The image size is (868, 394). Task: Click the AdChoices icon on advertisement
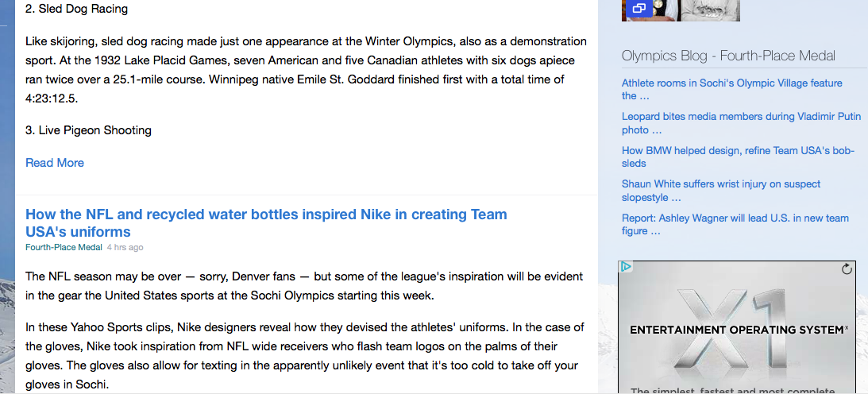pyautogui.click(x=626, y=267)
